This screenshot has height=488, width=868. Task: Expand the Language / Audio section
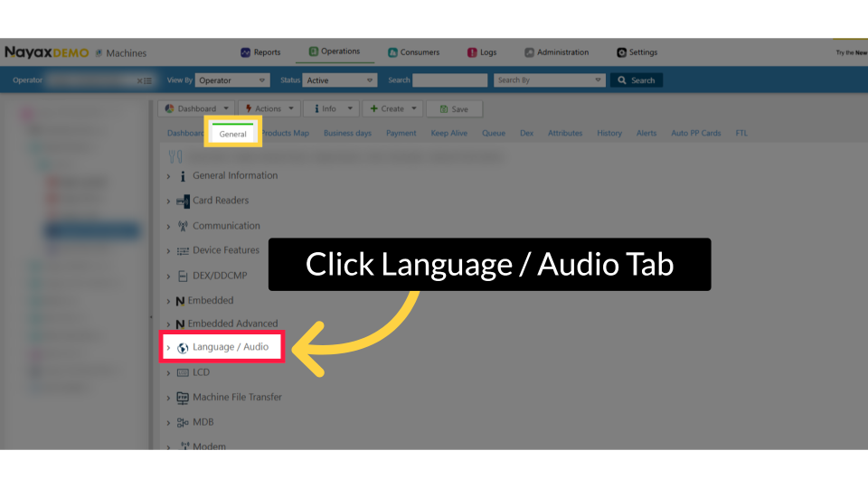[x=168, y=348]
